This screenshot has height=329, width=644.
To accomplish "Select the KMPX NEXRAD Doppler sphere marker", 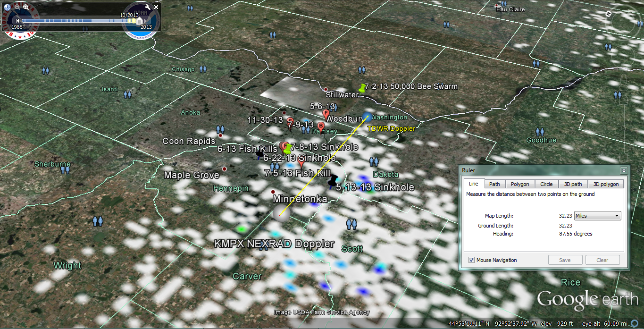I will point(281,213).
